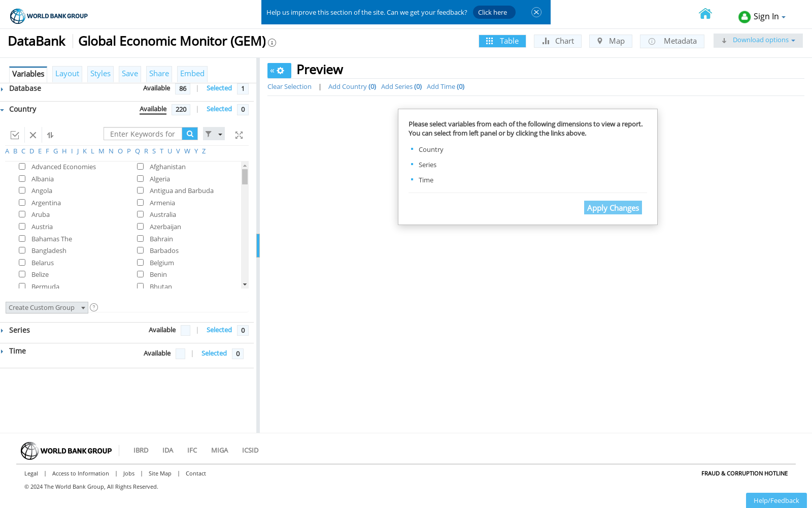812x508 pixels.
Task: Close the feedback banner
Action: pyautogui.click(x=536, y=12)
